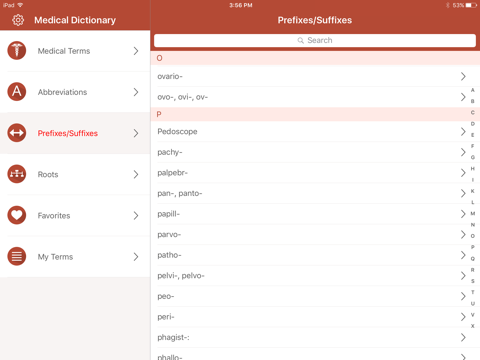
Task: Open the Medical Terms menu item
Action: 75,51
